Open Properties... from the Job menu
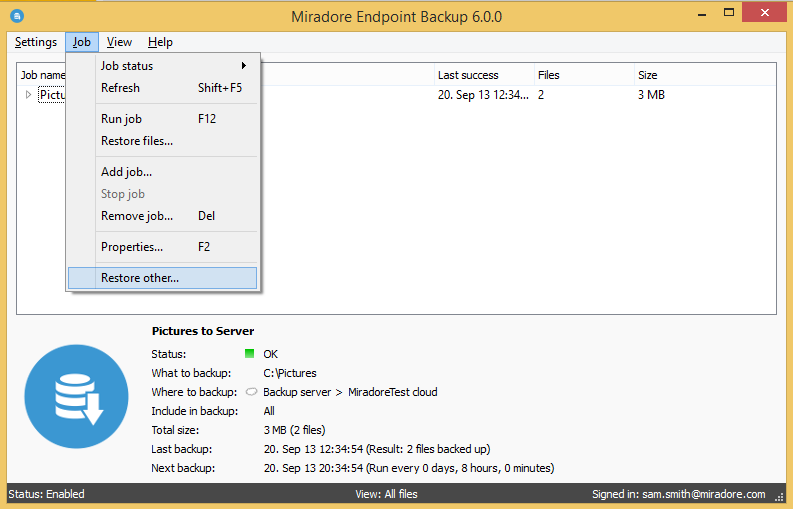 click(162, 247)
